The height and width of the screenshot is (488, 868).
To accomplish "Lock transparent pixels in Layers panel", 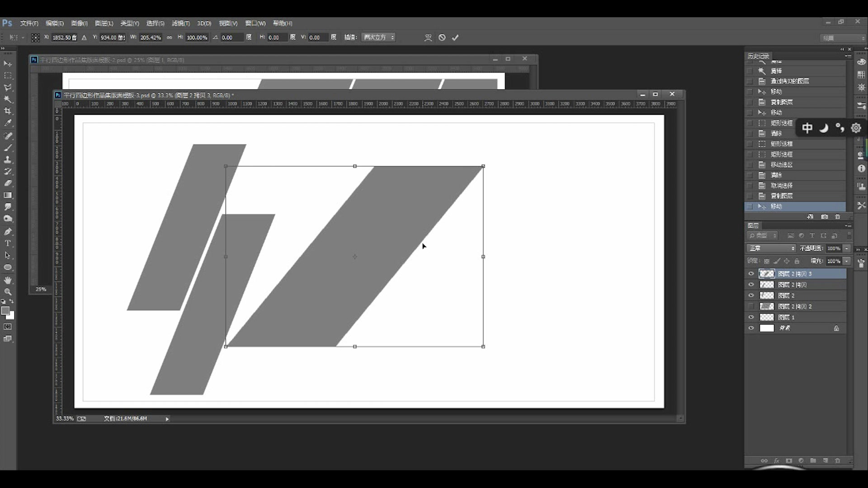I will click(766, 261).
